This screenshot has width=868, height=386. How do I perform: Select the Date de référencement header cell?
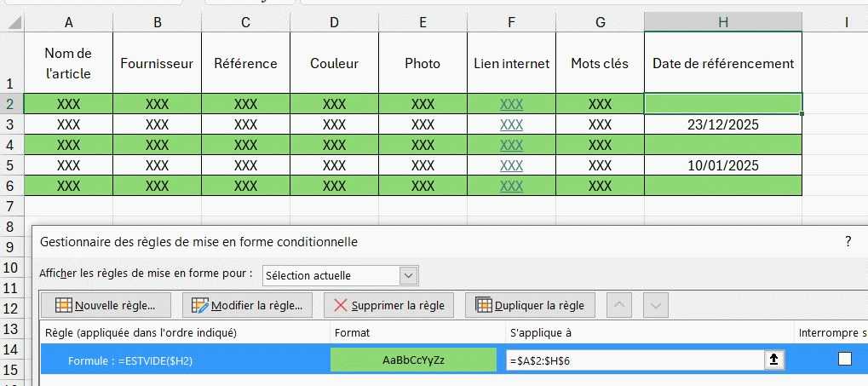tap(722, 63)
